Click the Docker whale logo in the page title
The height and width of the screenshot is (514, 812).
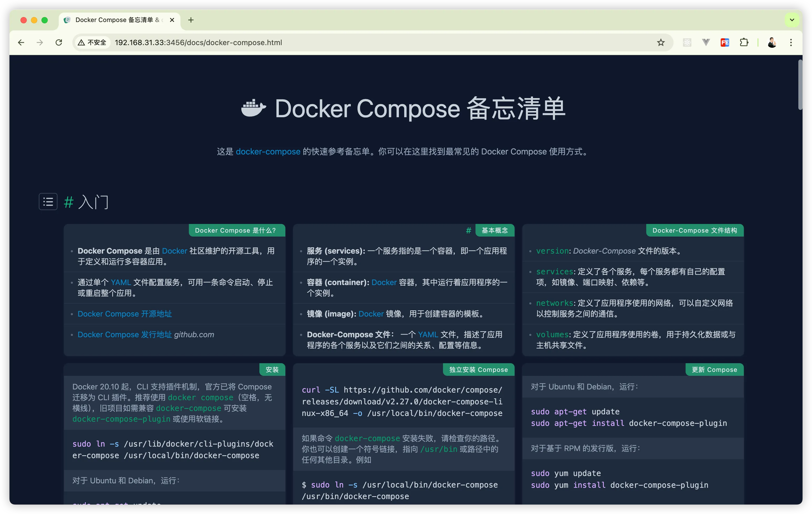pos(254,108)
